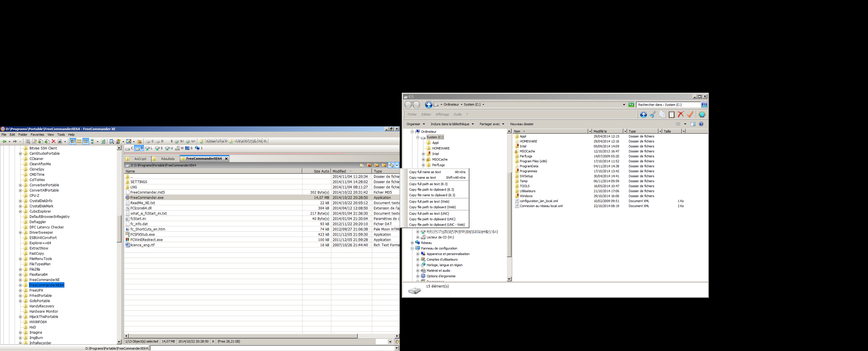
Task: Choose Copy full path as text (UNC)
Action: point(437,214)
